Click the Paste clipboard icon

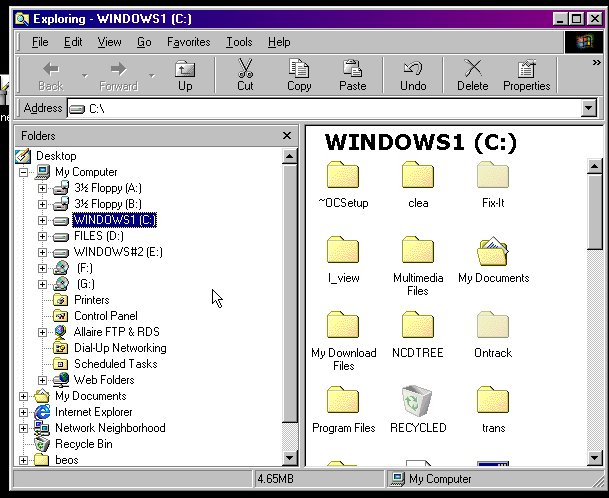point(352,74)
